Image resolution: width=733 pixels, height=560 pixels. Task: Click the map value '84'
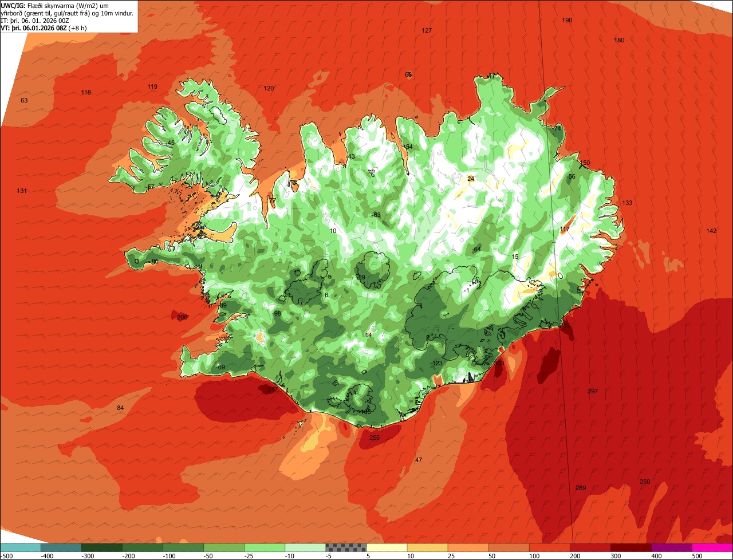pyautogui.click(x=120, y=408)
